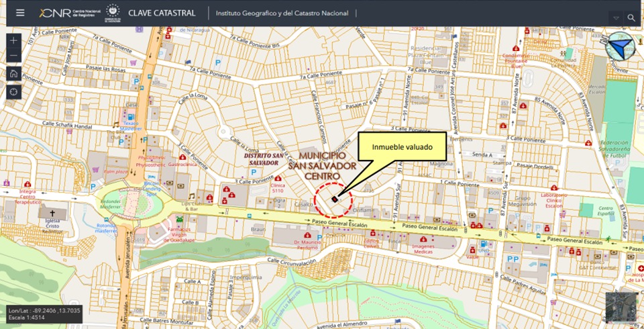
Task: Open the search magnifier tool
Action: [631, 17]
